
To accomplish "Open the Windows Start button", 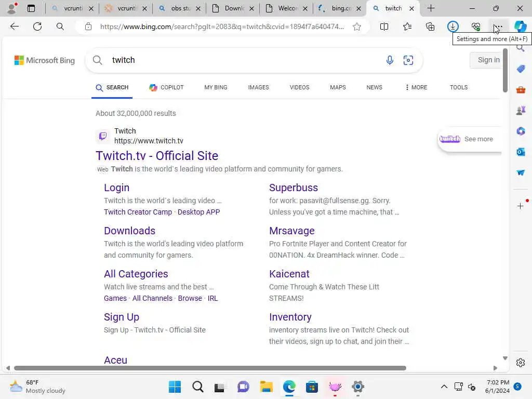I will pos(175,387).
